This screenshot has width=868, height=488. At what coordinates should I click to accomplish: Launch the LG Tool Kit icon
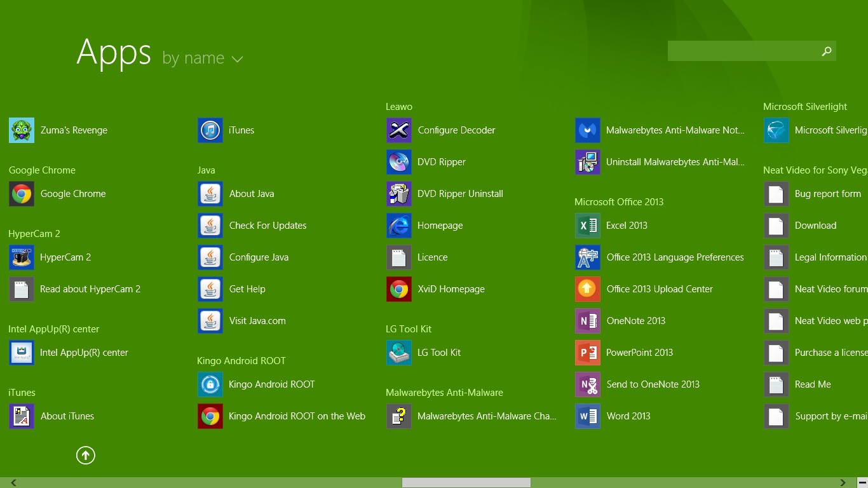click(x=399, y=353)
